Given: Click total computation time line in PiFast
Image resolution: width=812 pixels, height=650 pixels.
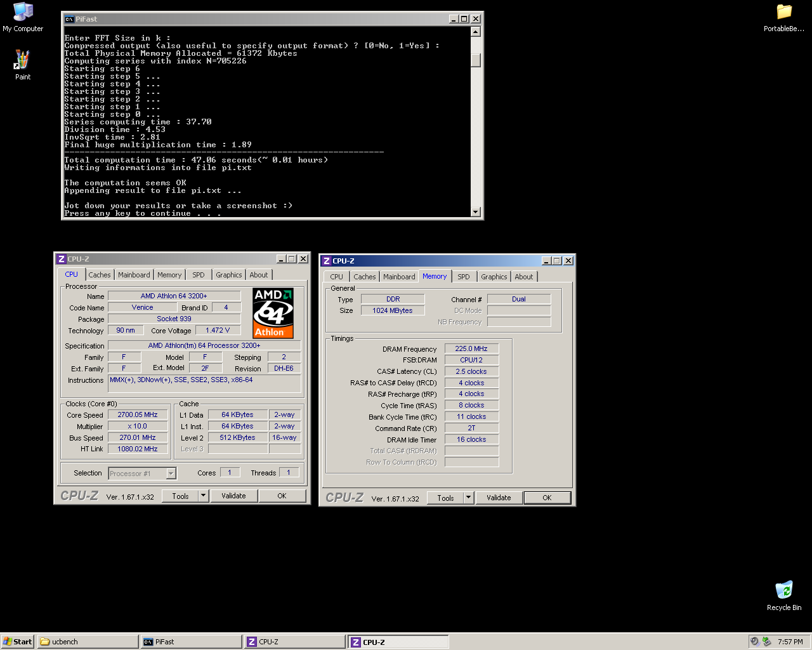Looking at the screenshot, I should tap(196, 160).
